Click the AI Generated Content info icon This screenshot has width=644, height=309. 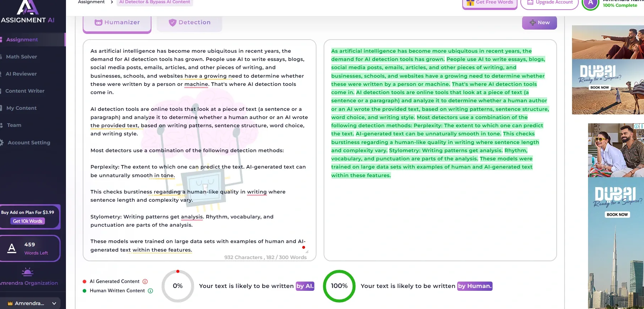coord(145,282)
